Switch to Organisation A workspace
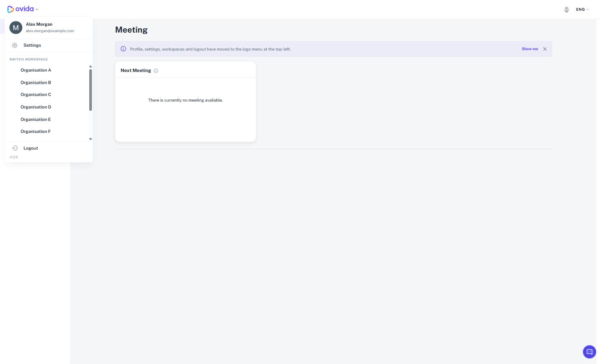Viewport: 601px width, 364px height. 46,70
